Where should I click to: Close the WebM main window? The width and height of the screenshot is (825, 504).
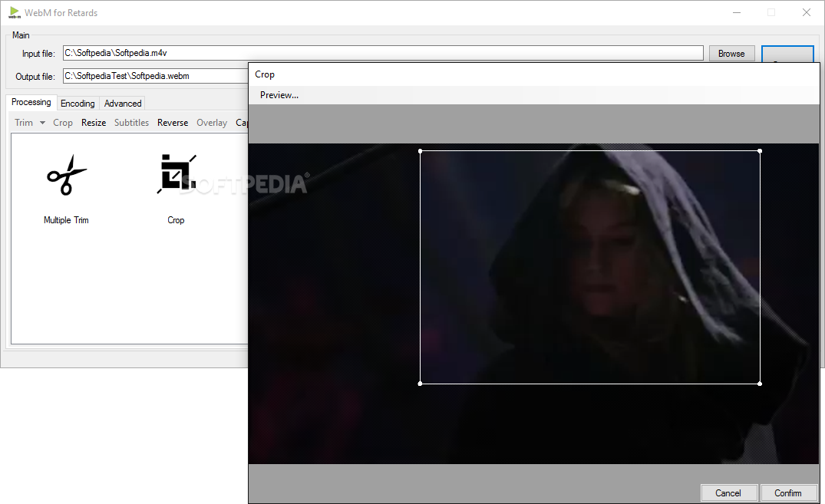click(806, 12)
